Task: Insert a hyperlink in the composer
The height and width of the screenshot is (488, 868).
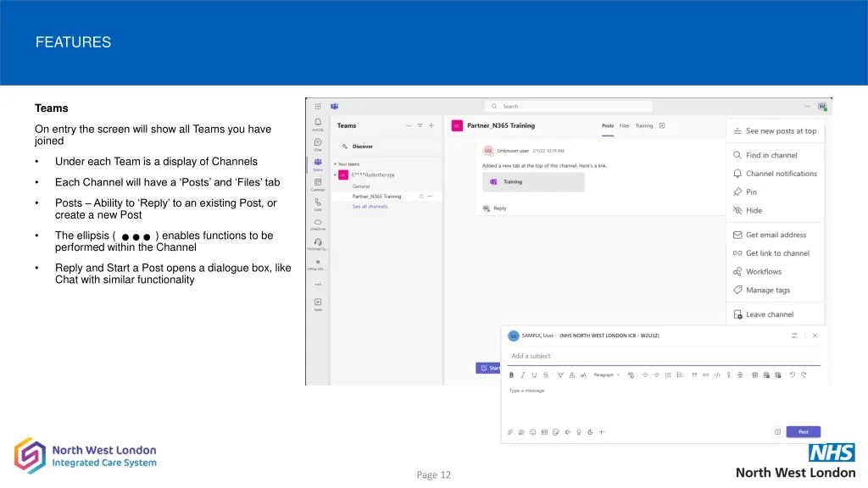Action: [706, 375]
